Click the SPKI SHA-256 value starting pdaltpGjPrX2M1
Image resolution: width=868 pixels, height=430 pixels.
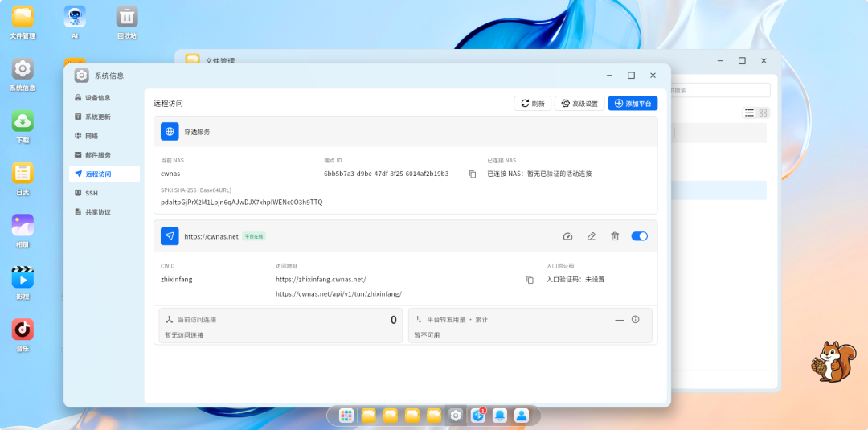241,203
